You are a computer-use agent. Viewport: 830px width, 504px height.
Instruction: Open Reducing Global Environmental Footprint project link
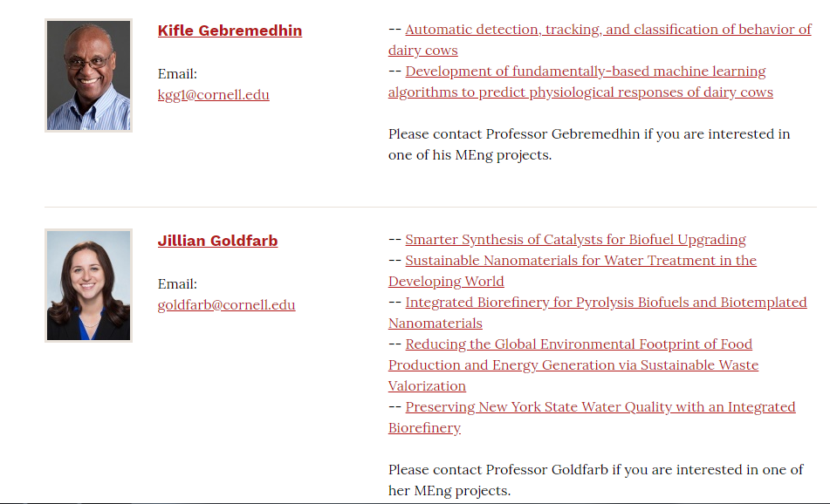click(579, 344)
